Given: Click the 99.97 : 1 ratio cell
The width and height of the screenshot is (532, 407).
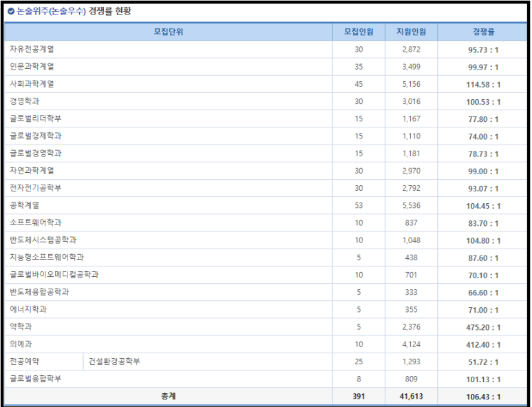Looking at the screenshot, I should (x=483, y=67).
